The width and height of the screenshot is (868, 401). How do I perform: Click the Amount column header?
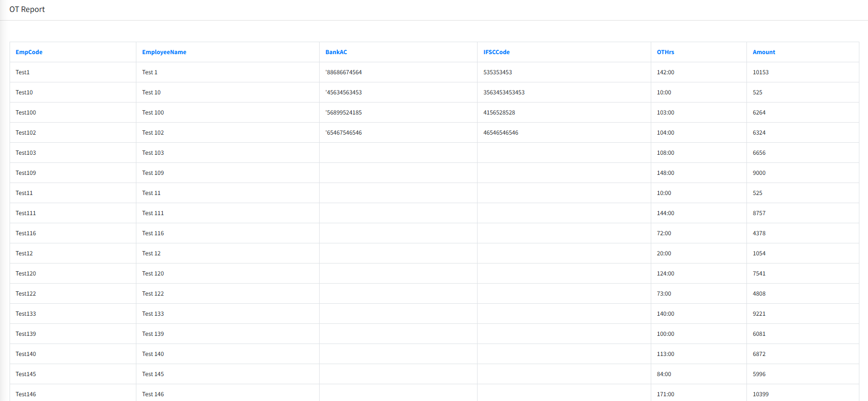(764, 52)
